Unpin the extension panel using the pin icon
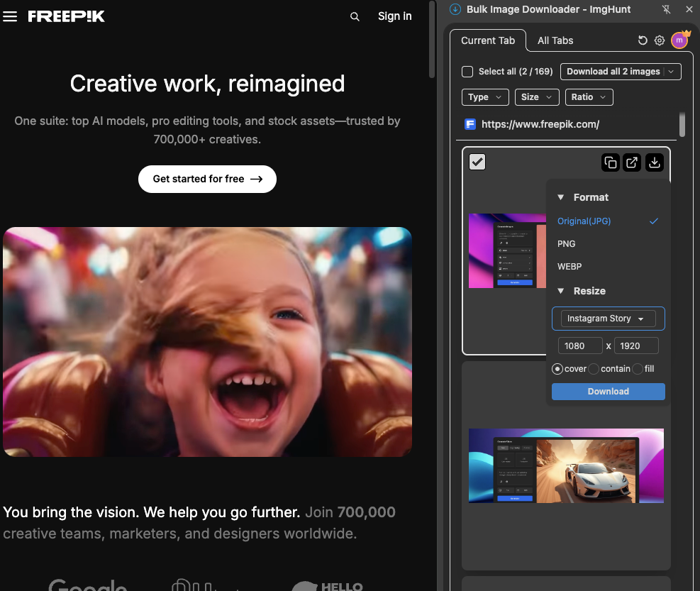The height and width of the screenshot is (591, 700). [666, 9]
